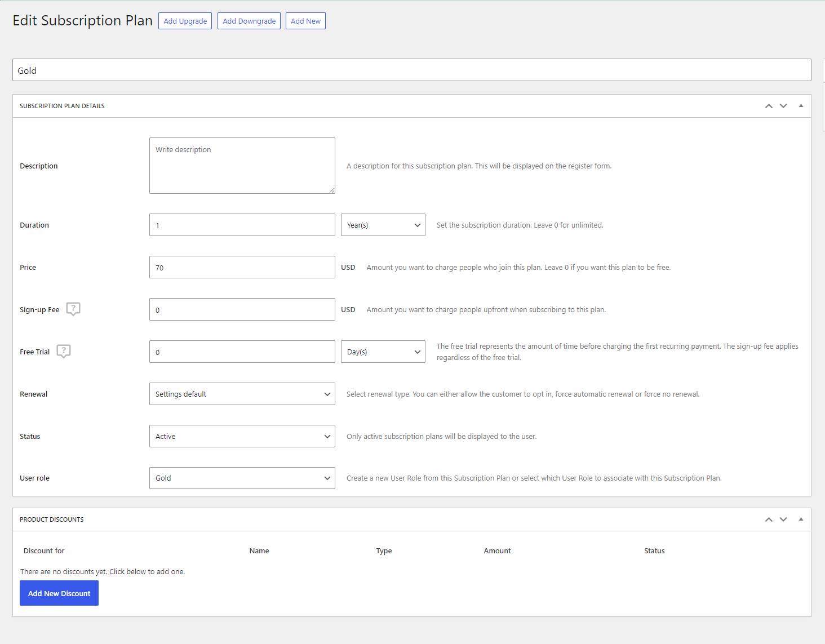Move Subscription Plan Details panel up
Screen dimensions: 825x644
pyautogui.click(x=768, y=106)
